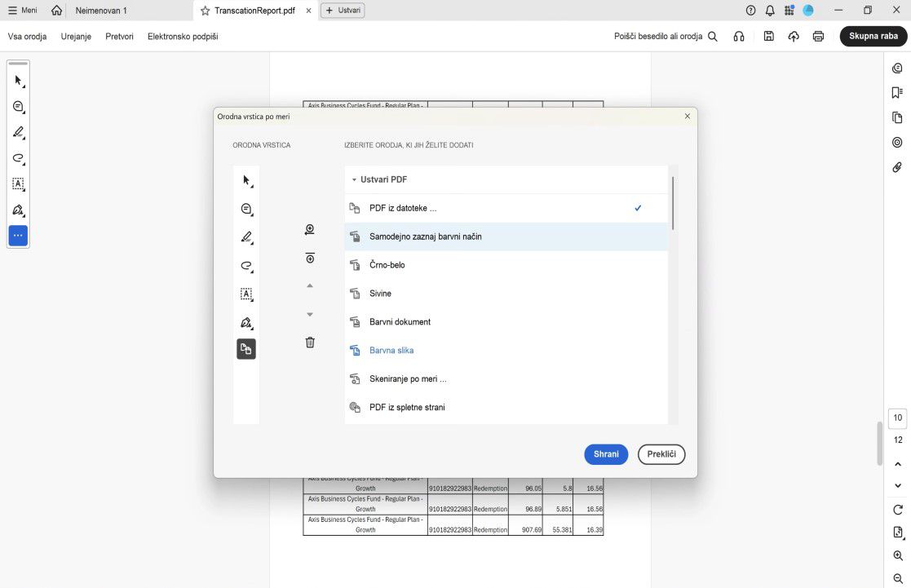Open the Meni hamburger menu
Screen dimensions: 911x588
click(22, 11)
